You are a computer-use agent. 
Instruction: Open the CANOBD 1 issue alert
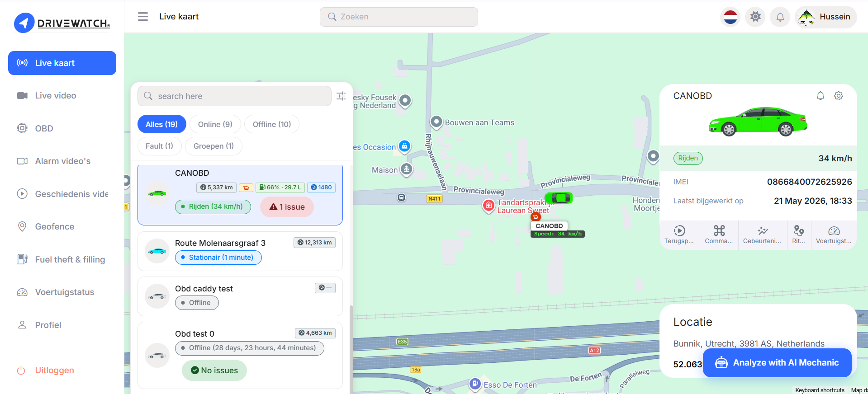(287, 207)
